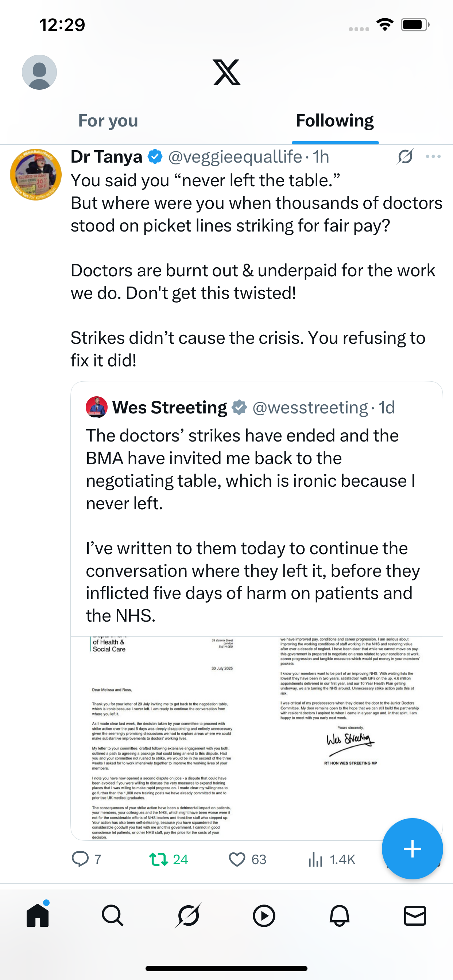Tap Wes Streeting's small avatar
The height and width of the screenshot is (980, 453).
click(x=97, y=407)
